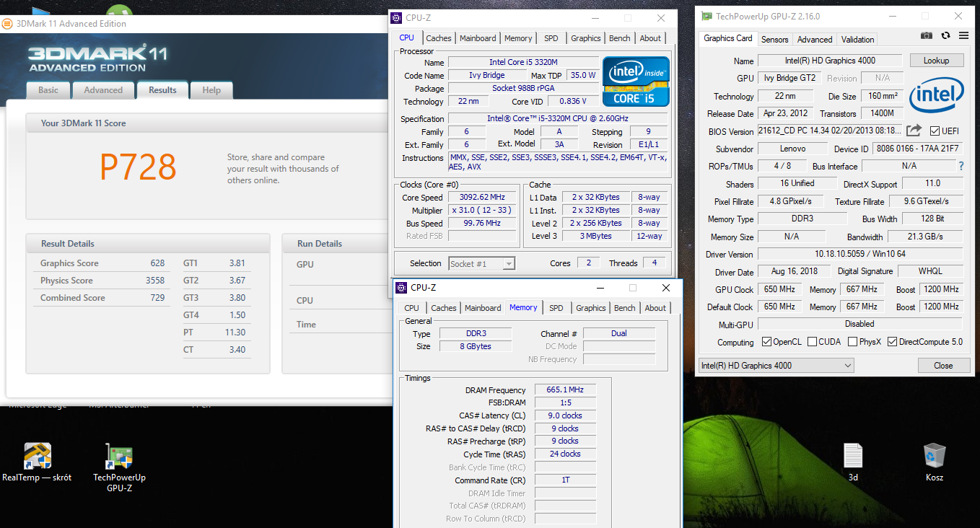This screenshot has height=528, width=980.
Task: Open the Basic tab in 3DMark
Action: [48, 90]
